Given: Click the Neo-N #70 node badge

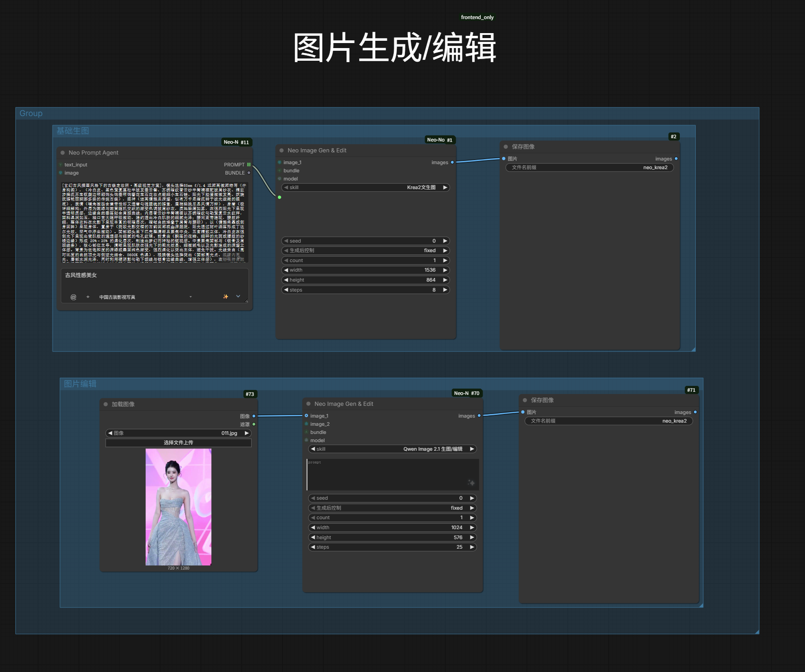Looking at the screenshot, I should (467, 393).
